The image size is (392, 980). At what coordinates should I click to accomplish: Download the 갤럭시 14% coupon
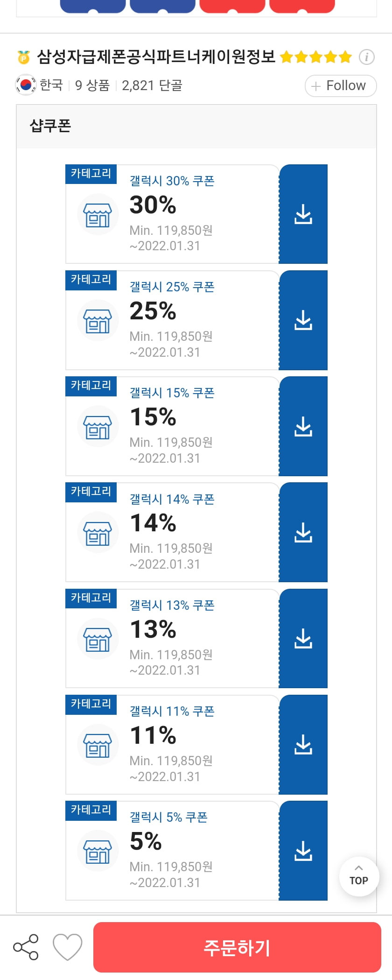click(x=303, y=532)
